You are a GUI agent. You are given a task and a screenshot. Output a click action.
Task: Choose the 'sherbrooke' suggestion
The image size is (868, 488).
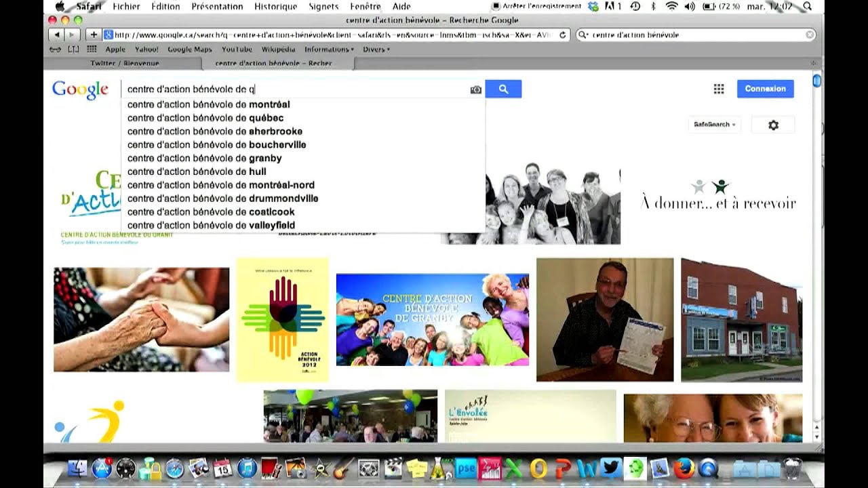pyautogui.click(x=304, y=131)
